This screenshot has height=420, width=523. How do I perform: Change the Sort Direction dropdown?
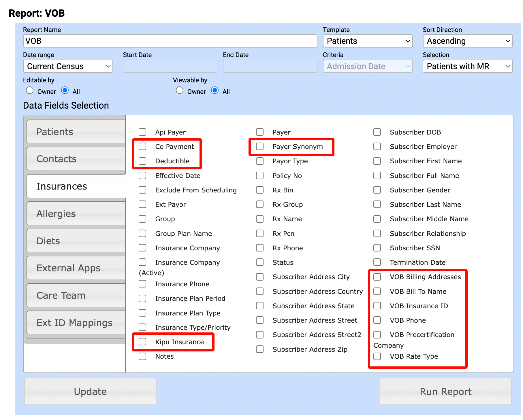pyautogui.click(x=467, y=41)
